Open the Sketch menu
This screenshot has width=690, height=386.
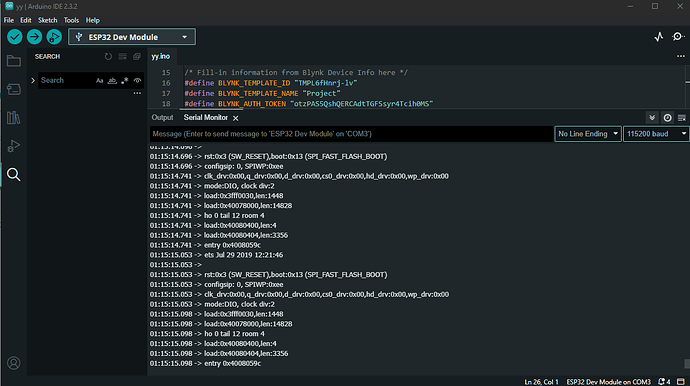pos(48,20)
